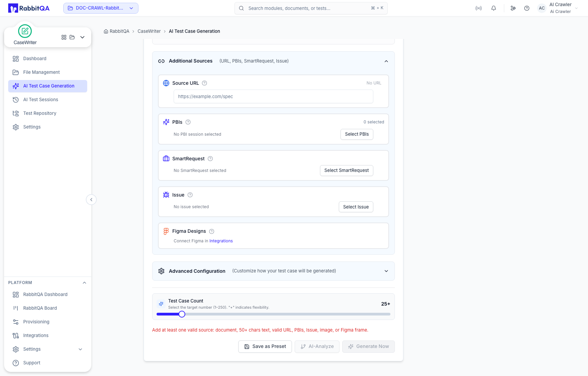Click the Advanced Configuration gear icon
The image size is (588, 376).
(x=161, y=271)
